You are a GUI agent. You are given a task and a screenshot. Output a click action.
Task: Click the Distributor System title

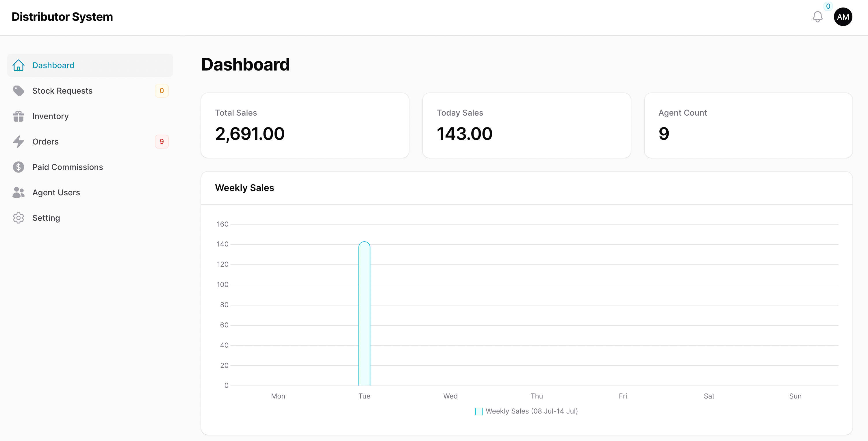click(x=62, y=17)
